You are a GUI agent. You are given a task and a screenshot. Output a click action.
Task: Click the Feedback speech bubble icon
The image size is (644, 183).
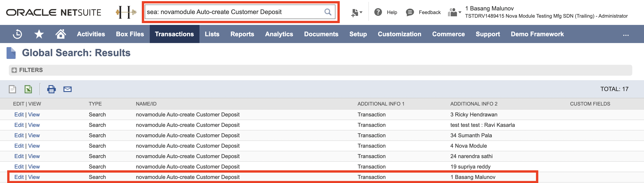point(410,12)
